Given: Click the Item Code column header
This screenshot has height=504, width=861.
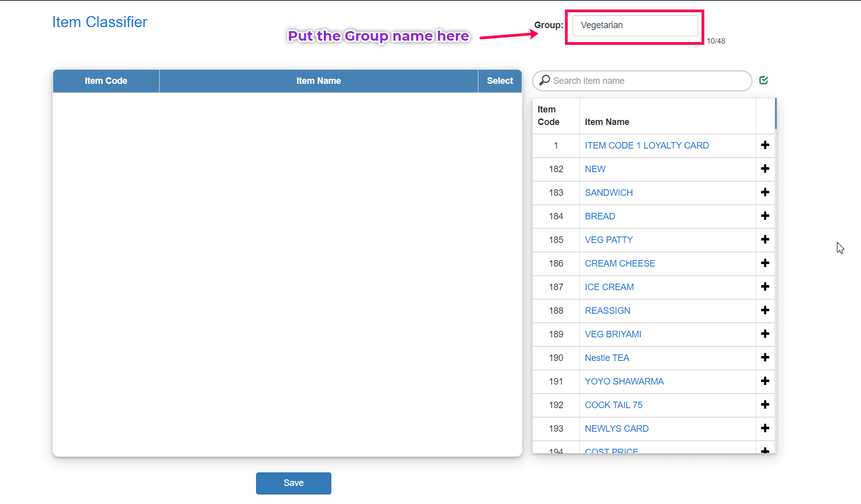Looking at the screenshot, I should [106, 81].
